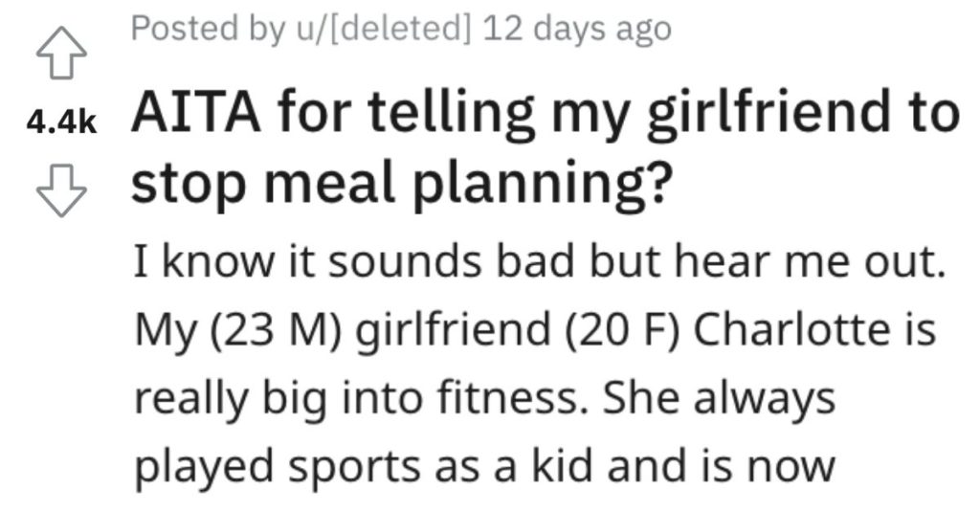Click the '(23 M)' age tag in body
Image resolution: width=980 pixels, height=512 pixels.
pos(276,330)
